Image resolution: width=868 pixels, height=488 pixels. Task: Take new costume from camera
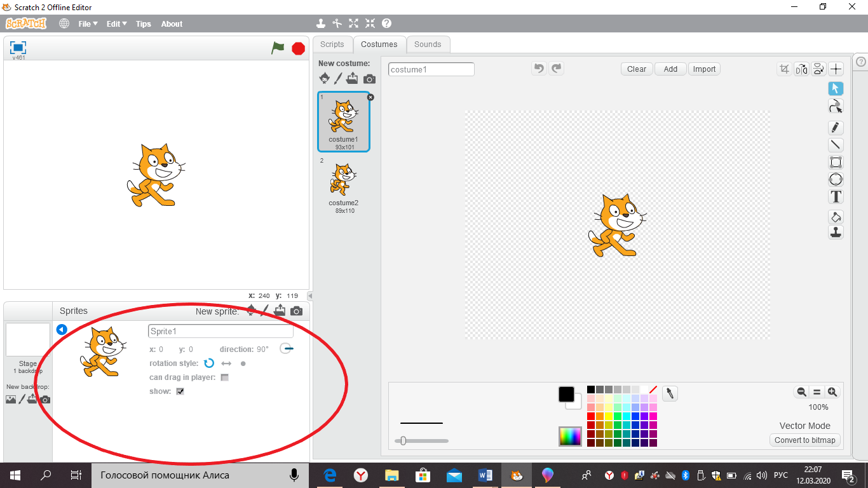pyautogui.click(x=369, y=79)
